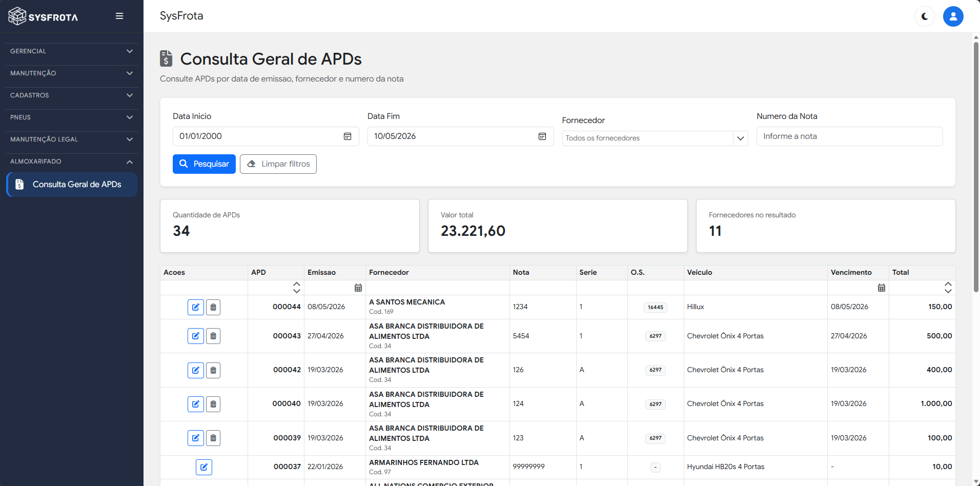Collapse sidebar with hamburger menu icon
980x486 pixels.
(119, 16)
